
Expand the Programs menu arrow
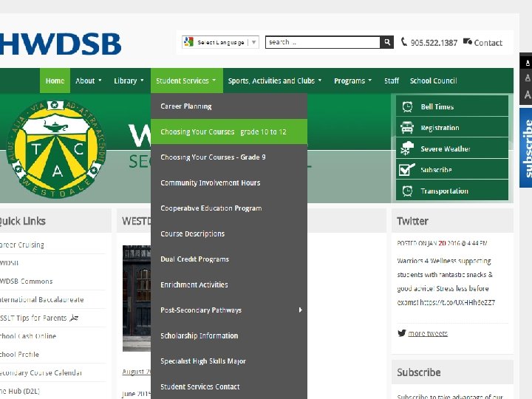tap(370, 81)
